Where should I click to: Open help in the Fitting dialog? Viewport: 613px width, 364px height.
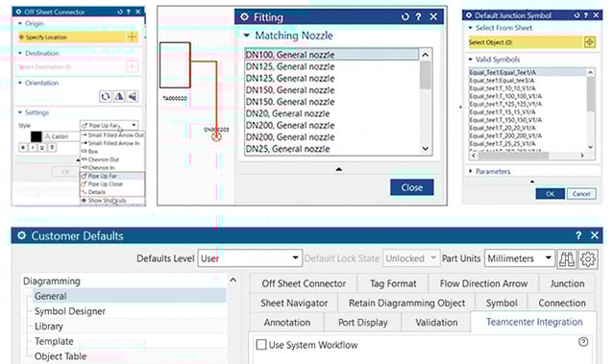(419, 17)
